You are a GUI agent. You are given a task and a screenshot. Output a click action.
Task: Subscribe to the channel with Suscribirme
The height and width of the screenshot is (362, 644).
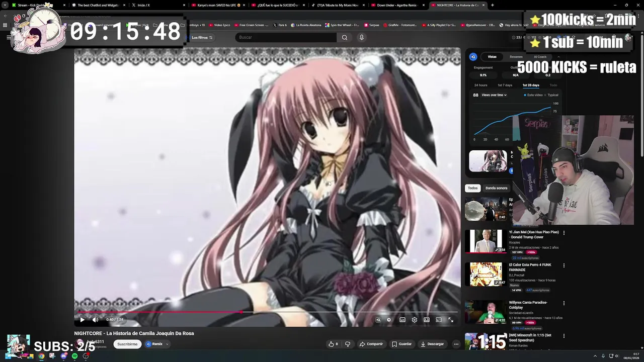[127, 344]
